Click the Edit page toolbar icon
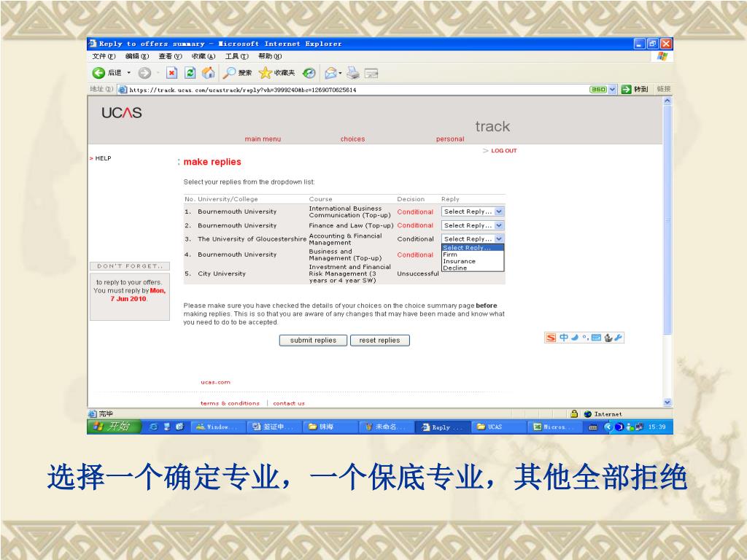 [x=371, y=73]
